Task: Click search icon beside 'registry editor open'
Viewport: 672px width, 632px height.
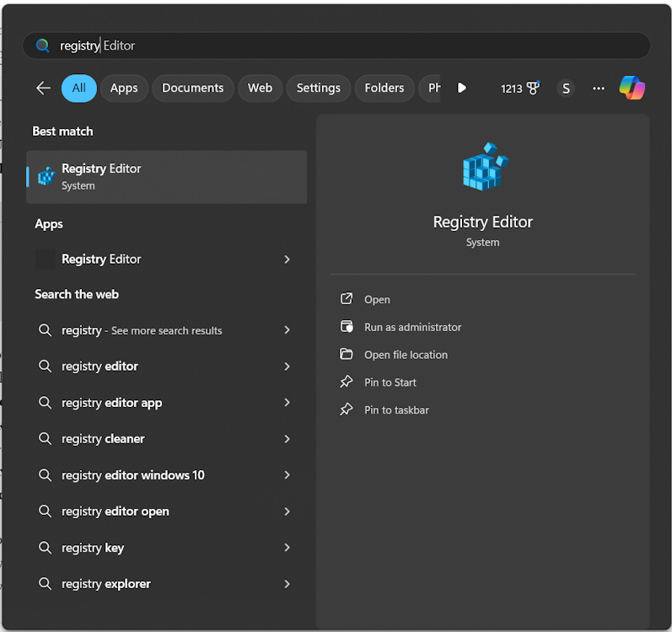Action: pyautogui.click(x=45, y=511)
